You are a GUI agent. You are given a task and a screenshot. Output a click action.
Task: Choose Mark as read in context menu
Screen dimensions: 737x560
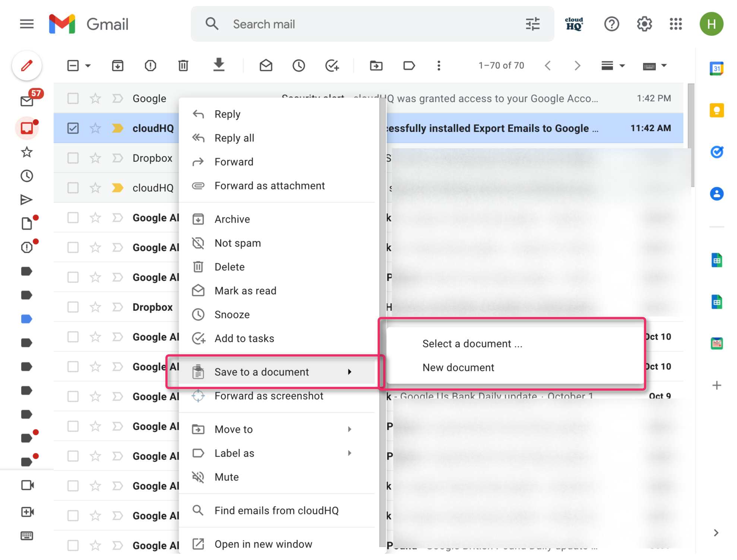click(277, 291)
